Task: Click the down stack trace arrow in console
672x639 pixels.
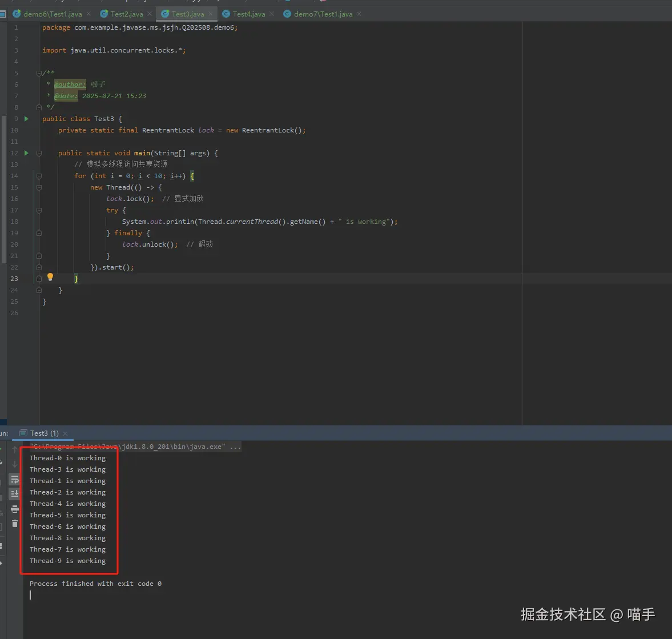Action: pyautogui.click(x=15, y=464)
